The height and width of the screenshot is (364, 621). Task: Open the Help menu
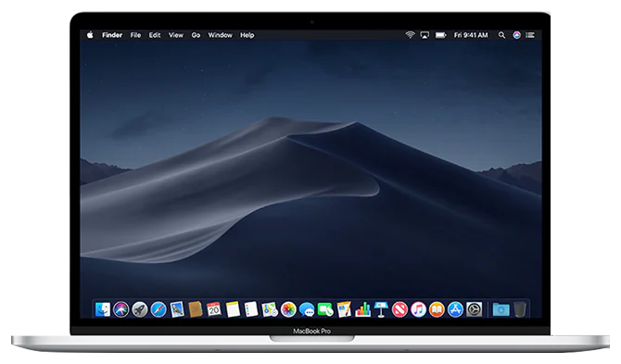coord(247,35)
